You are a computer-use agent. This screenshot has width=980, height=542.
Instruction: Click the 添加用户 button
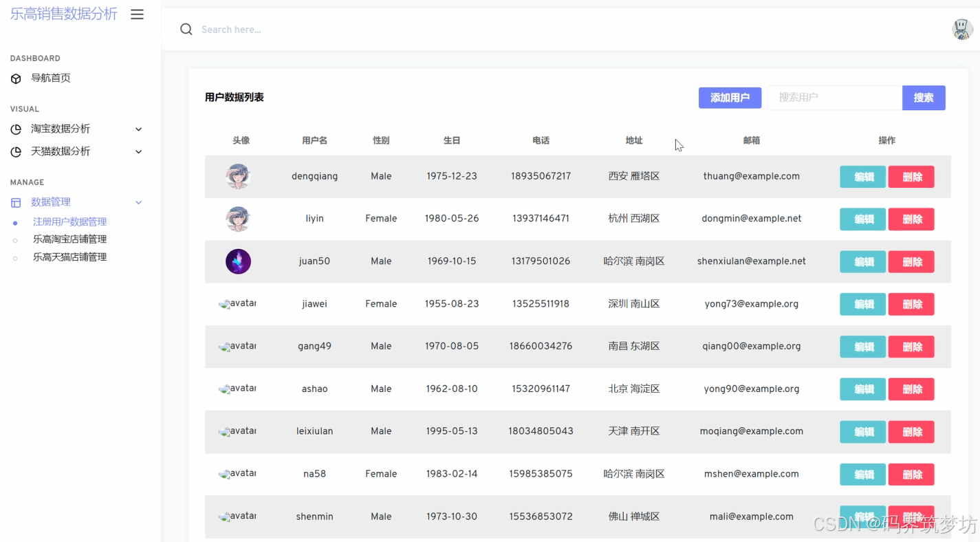pyautogui.click(x=730, y=98)
